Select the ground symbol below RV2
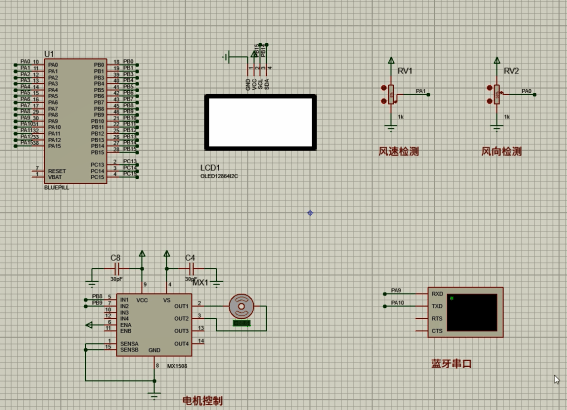Screen dimensions: 567x410 [x=497, y=127]
